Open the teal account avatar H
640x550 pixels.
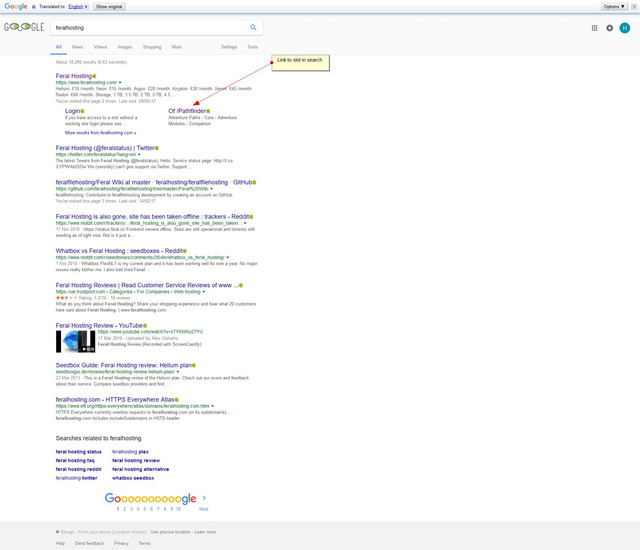pos(624,28)
